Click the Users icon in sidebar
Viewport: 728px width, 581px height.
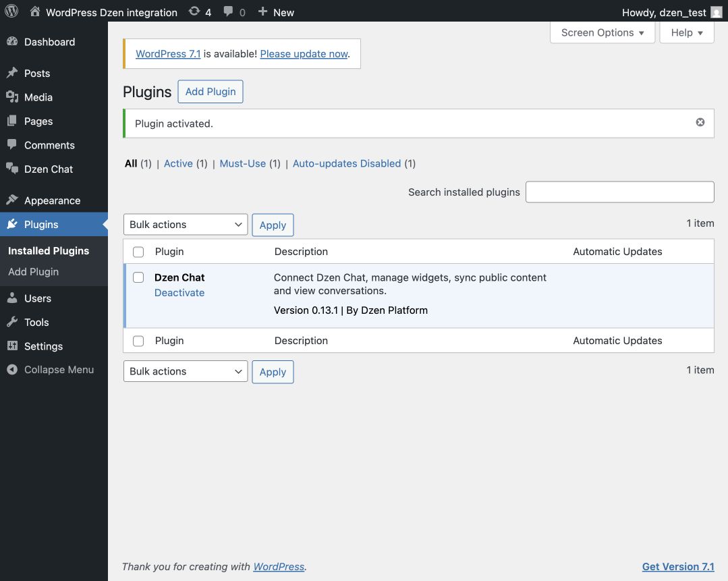(x=12, y=298)
